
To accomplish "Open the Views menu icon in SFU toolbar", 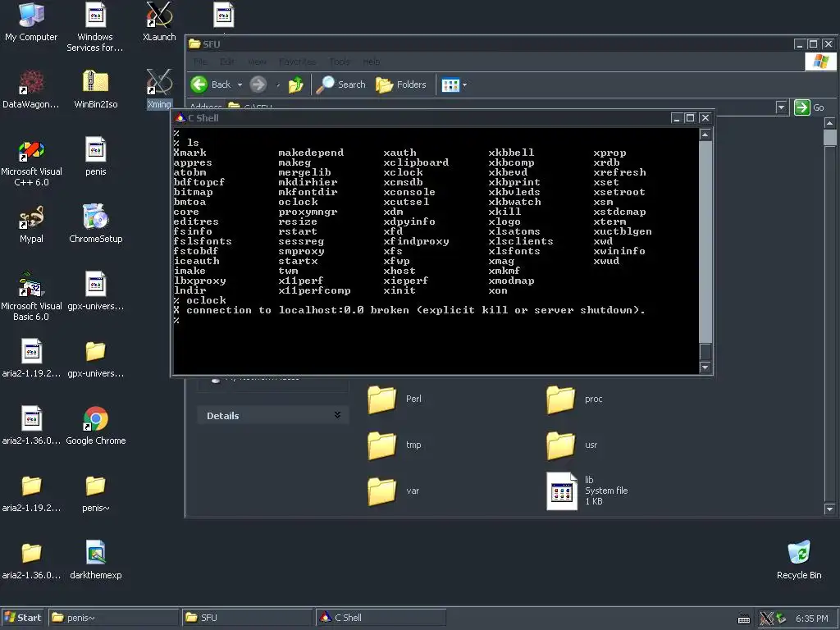I will [450, 84].
